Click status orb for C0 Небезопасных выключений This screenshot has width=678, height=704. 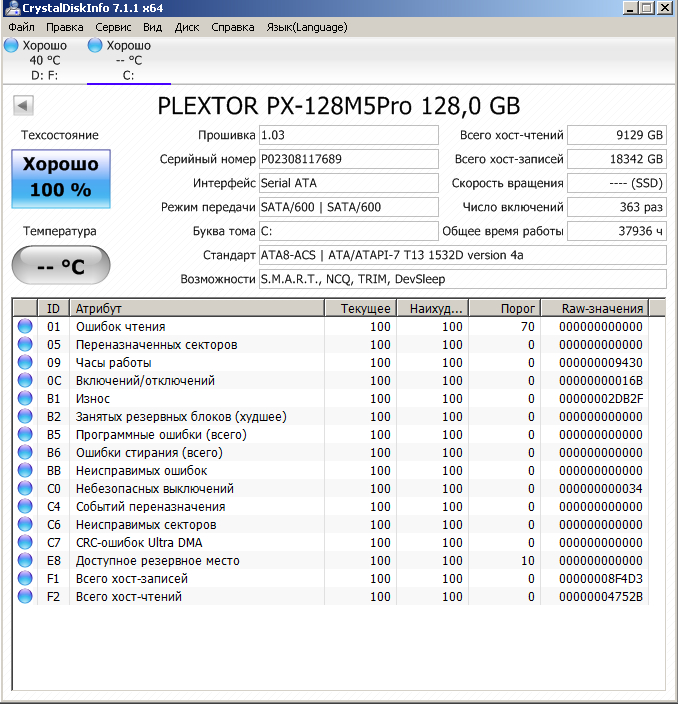pos(25,488)
